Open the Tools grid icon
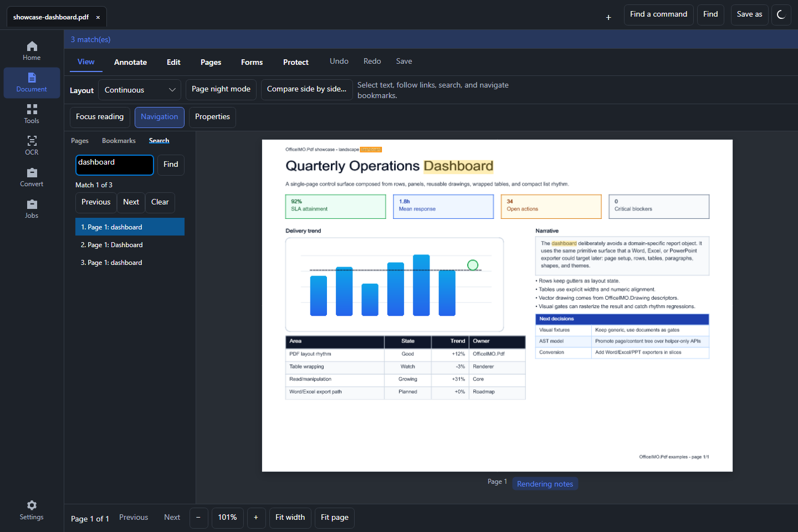 (32, 109)
